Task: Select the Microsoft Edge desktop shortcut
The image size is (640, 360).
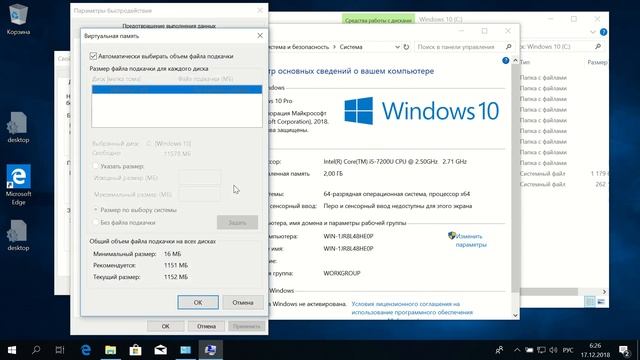Action: 18,184
